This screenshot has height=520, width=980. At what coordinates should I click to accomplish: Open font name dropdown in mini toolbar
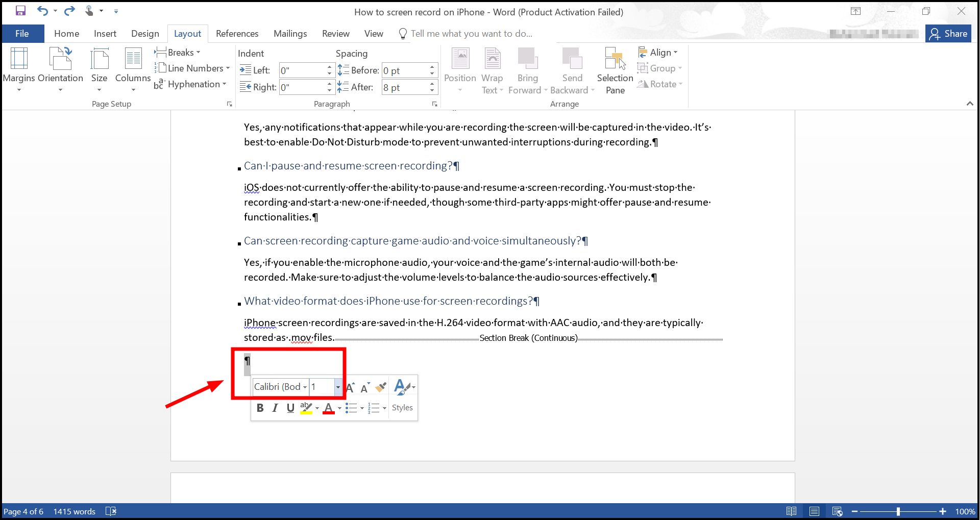pos(305,387)
